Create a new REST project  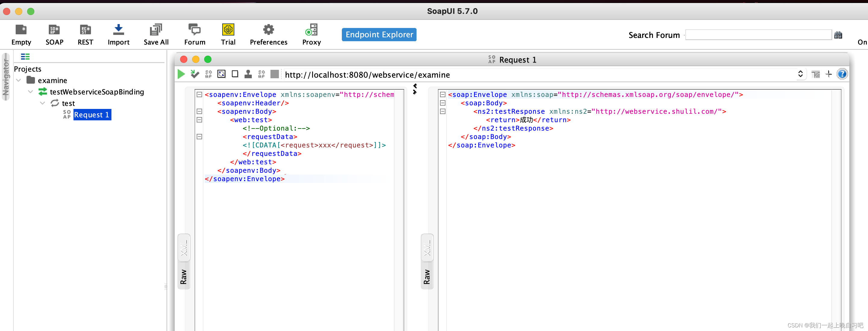coord(85,34)
